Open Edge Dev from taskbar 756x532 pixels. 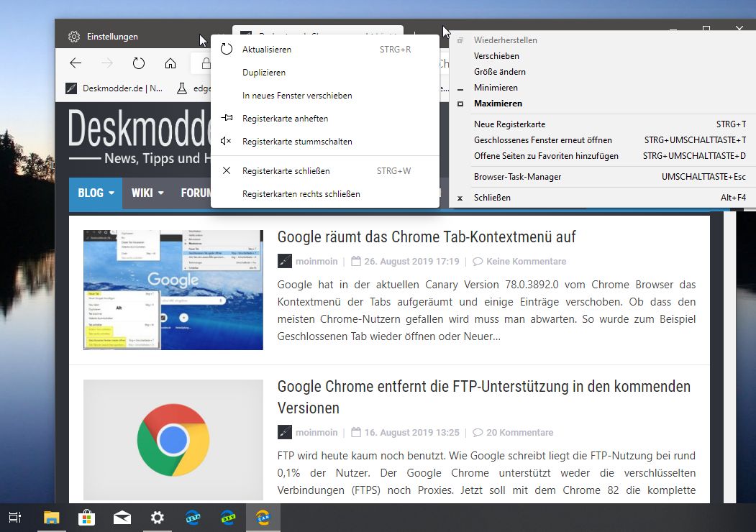click(x=228, y=518)
